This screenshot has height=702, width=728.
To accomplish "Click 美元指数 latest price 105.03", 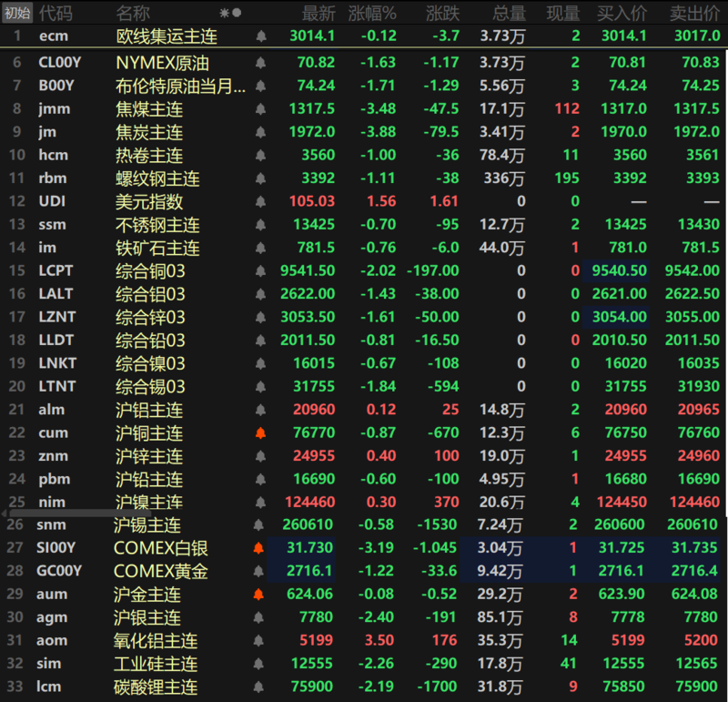I will pyautogui.click(x=312, y=201).
